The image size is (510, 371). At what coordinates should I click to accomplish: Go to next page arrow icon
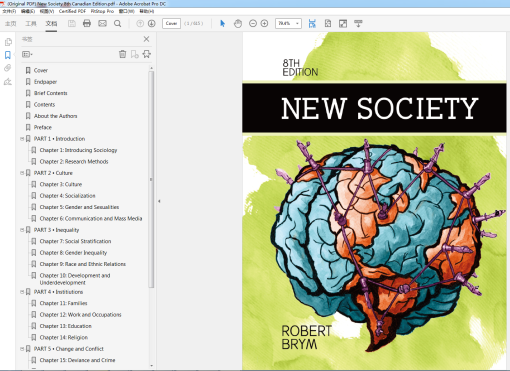(152, 23)
